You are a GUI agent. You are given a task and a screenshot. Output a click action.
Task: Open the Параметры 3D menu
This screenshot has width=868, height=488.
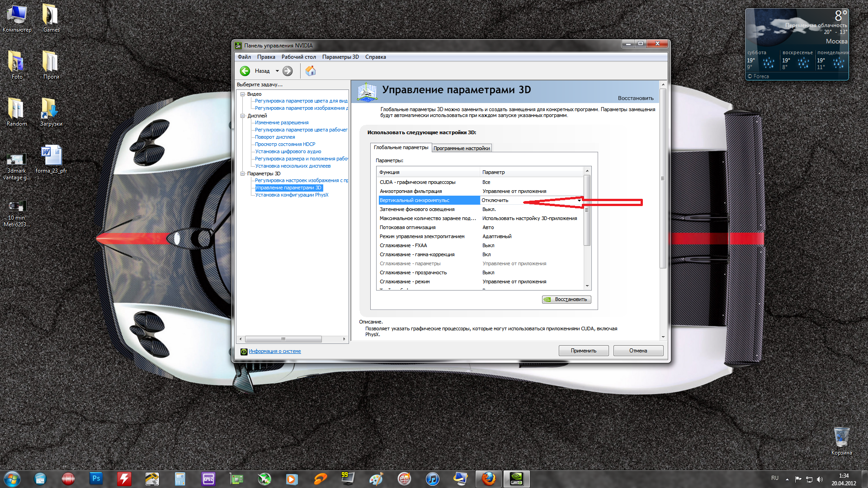340,57
